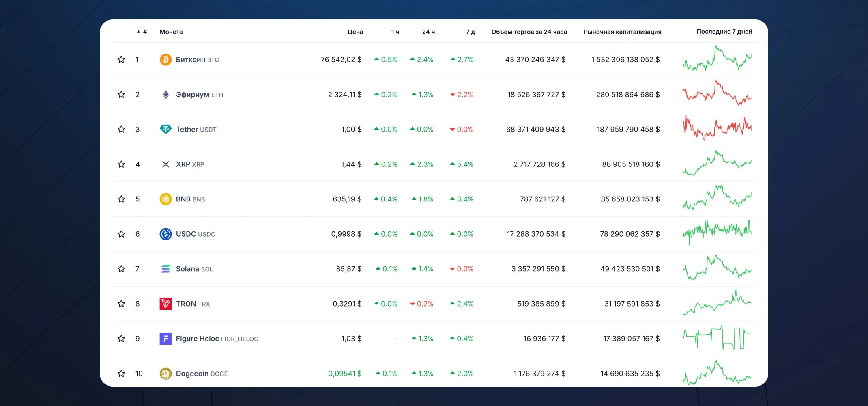Sort by the Монета column
Screen dimensions: 868x406
tap(171, 32)
